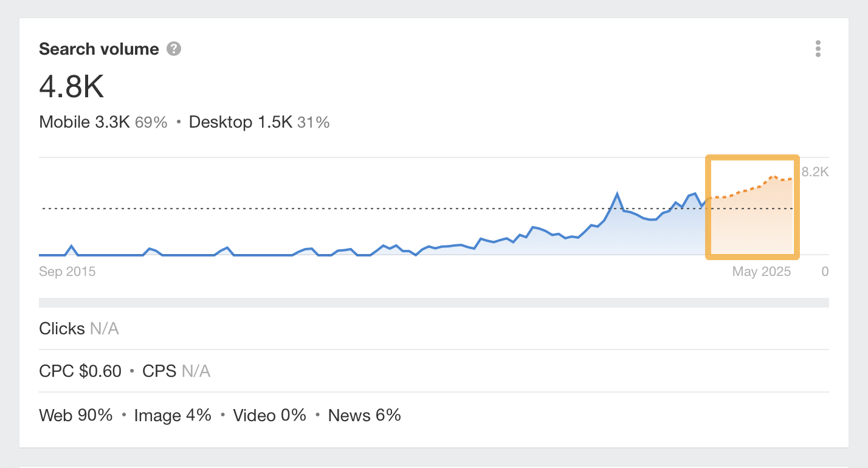Click the 4.8K total volume value
Image resolution: width=868 pixels, height=468 pixels.
pos(71,86)
